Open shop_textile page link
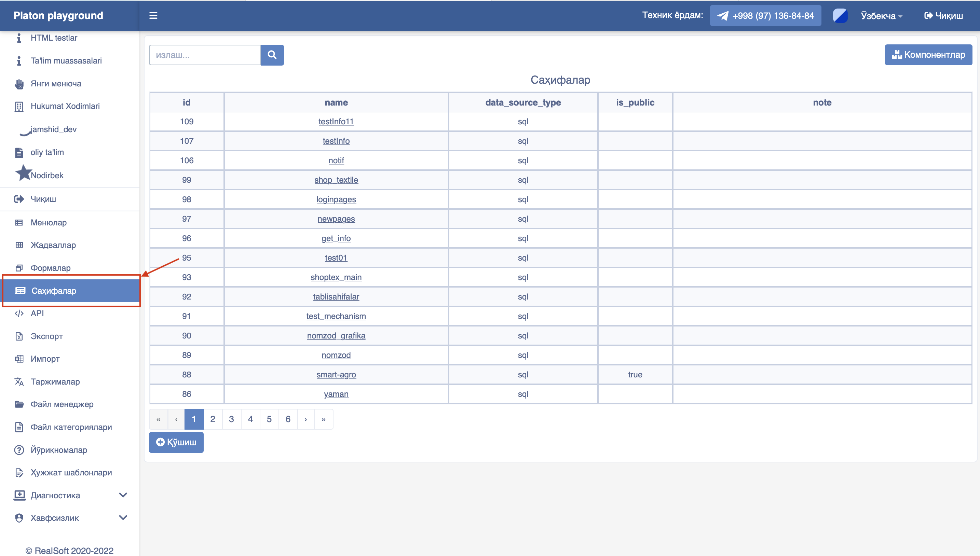 tap(336, 180)
